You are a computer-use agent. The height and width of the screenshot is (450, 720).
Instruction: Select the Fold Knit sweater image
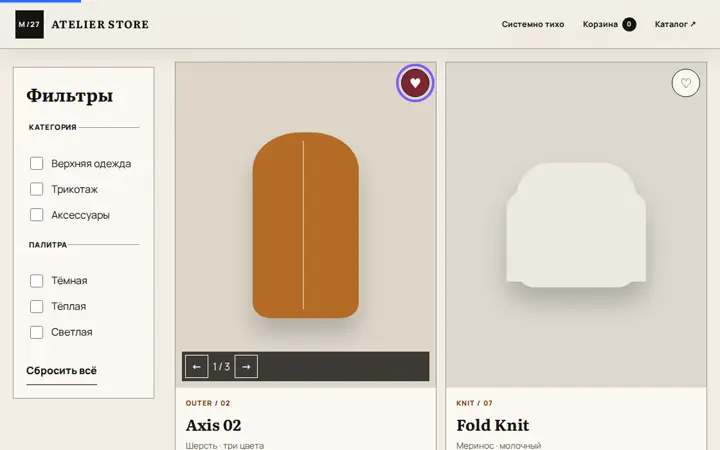pos(576,225)
